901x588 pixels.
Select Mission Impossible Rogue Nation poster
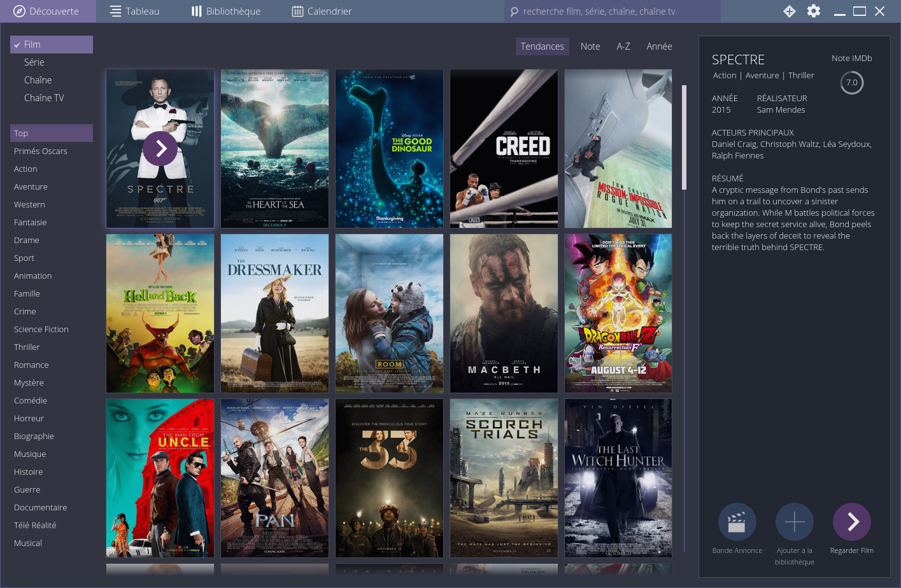[x=618, y=148]
